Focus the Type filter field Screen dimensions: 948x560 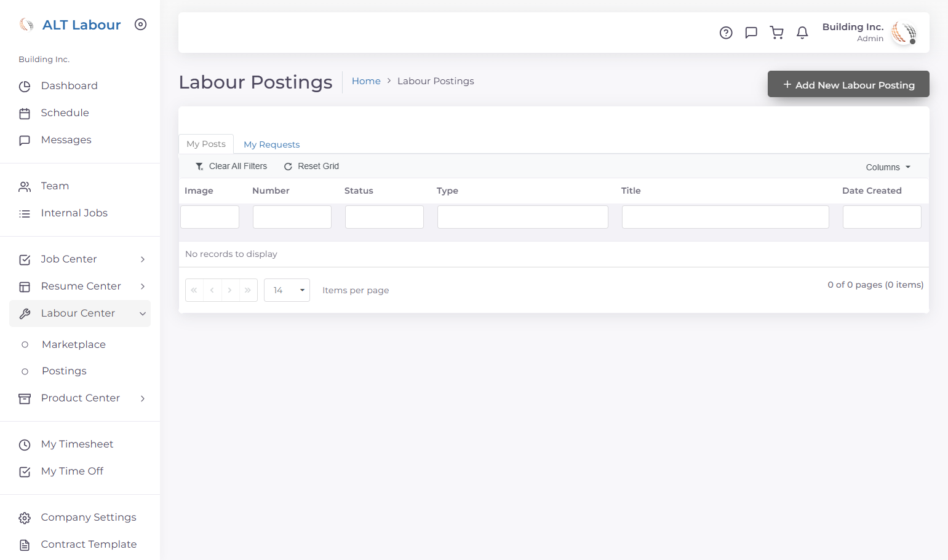coord(523,217)
